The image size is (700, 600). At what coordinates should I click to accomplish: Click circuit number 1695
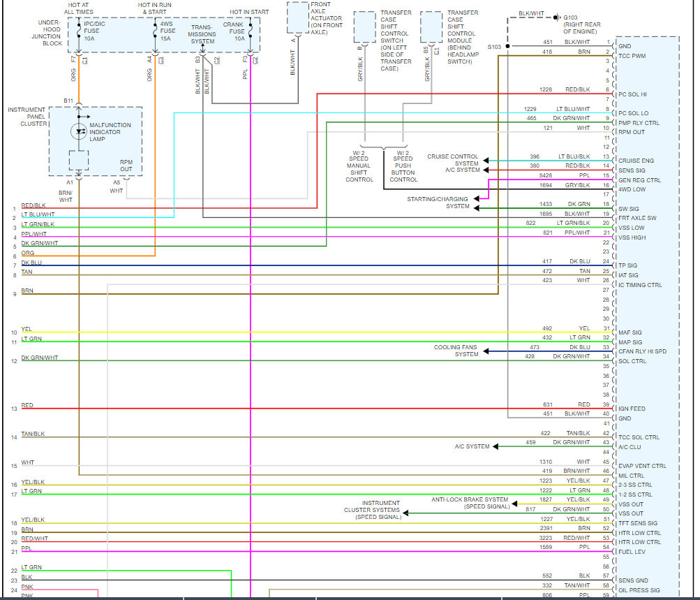point(546,214)
